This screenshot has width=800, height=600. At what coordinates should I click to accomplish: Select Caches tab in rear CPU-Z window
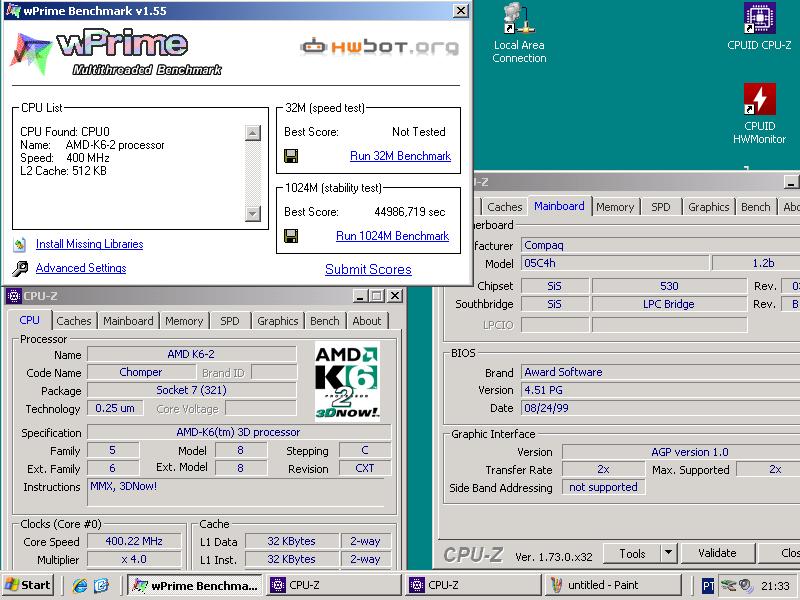tap(504, 207)
